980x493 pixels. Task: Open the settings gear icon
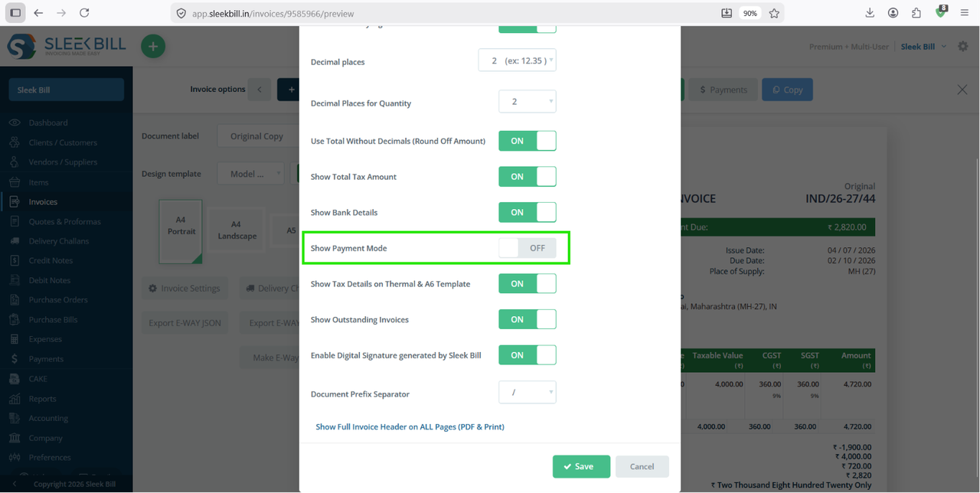(963, 47)
